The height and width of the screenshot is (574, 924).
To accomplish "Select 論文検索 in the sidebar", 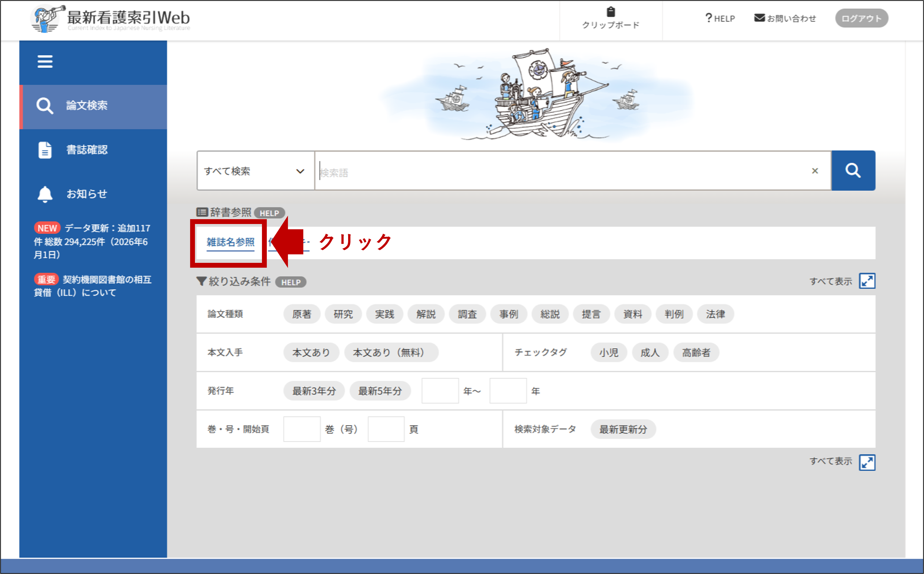I will click(x=93, y=107).
